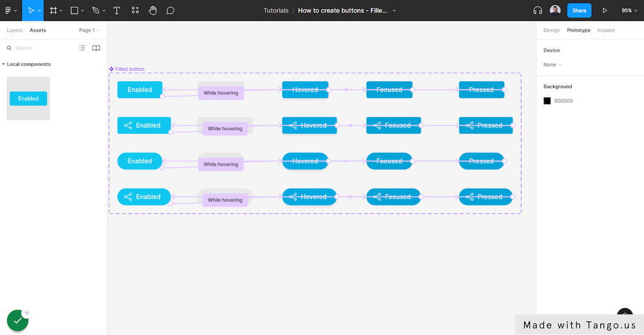
Task: Present the prototype with the play icon
Action: 605,10
